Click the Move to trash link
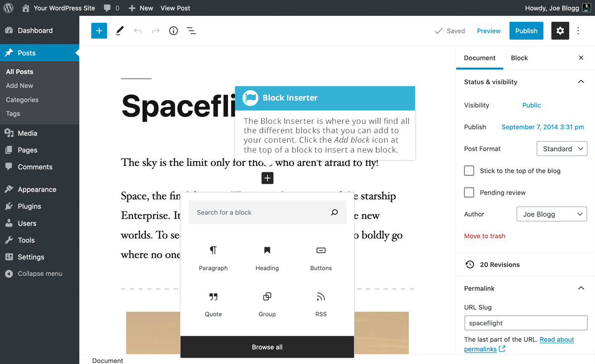The width and height of the screenshot is (595, 364). [484, 236]
